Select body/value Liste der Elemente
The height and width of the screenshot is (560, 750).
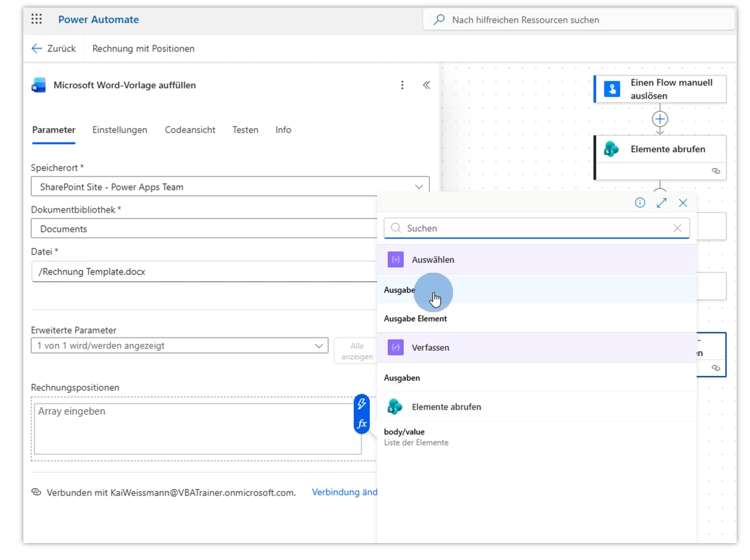[537, 437]
